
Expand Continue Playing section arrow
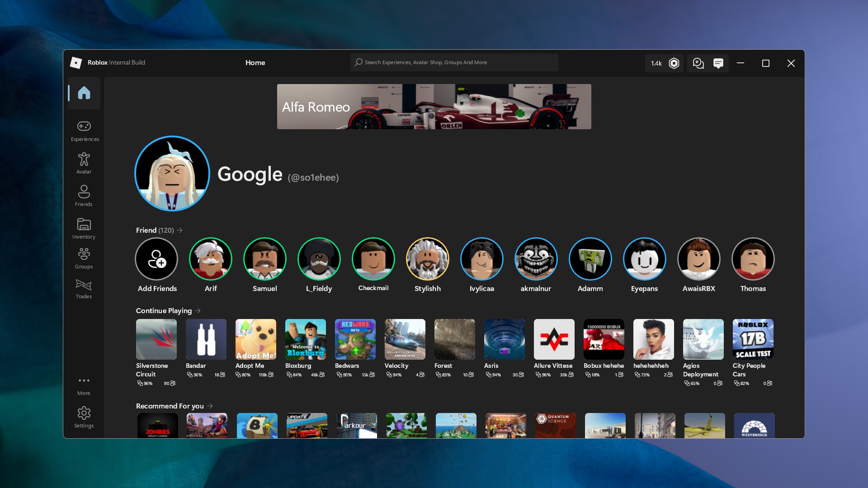198,310
